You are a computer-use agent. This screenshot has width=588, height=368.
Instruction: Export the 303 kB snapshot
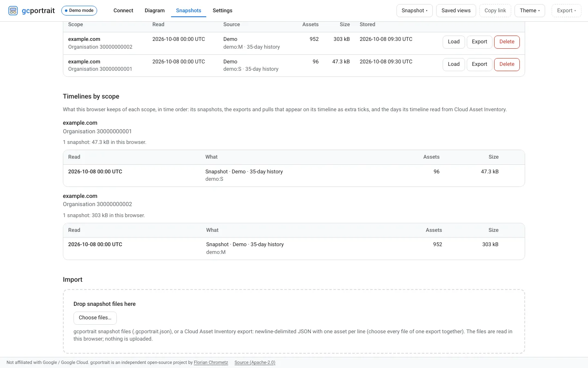(479, 42)
